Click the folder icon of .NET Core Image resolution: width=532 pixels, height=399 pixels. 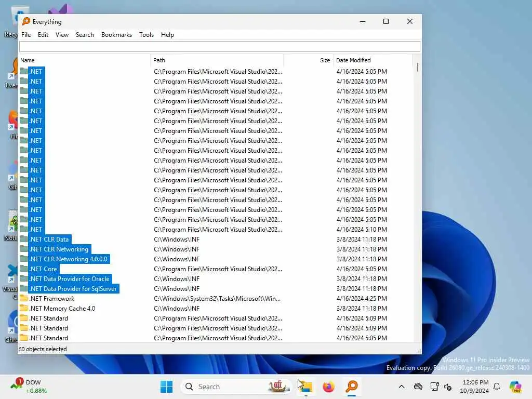[x=24, y=269]
